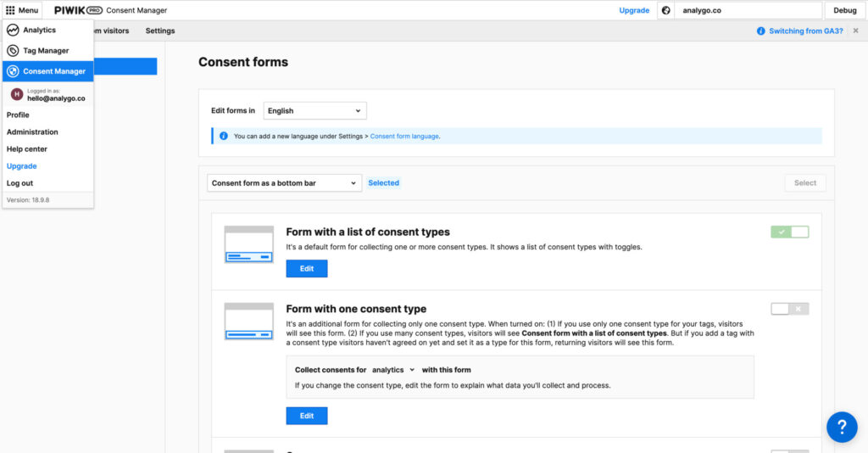Click the info icon in language notice
Image resolution: width=868 pixels, height=453 pixels.
[x=224, y=136]
